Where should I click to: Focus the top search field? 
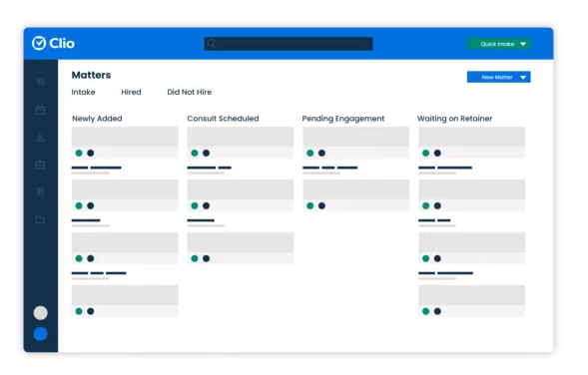[x=288, y=44]
